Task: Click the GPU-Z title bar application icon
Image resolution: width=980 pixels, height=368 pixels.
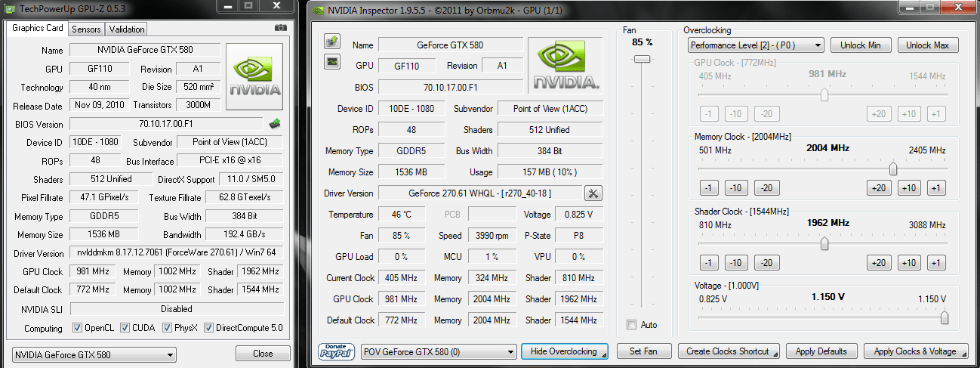Action: click(x=11, y=8)
